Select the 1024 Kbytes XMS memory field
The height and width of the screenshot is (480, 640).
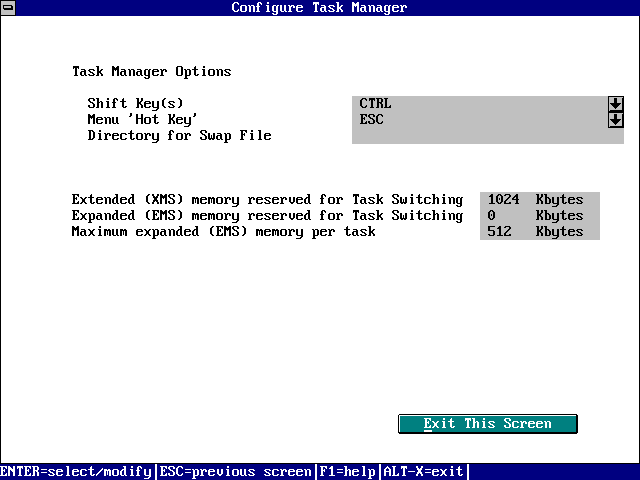(x=539, y=200)
